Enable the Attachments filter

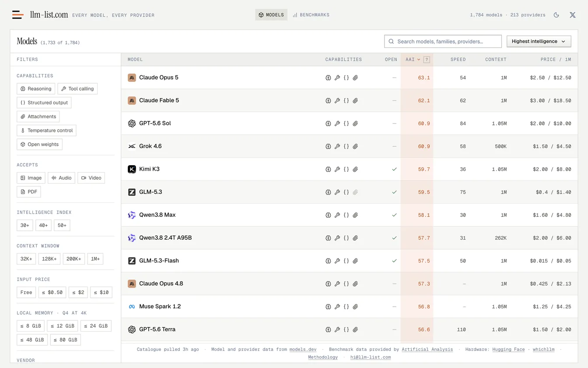pos(38,117)
